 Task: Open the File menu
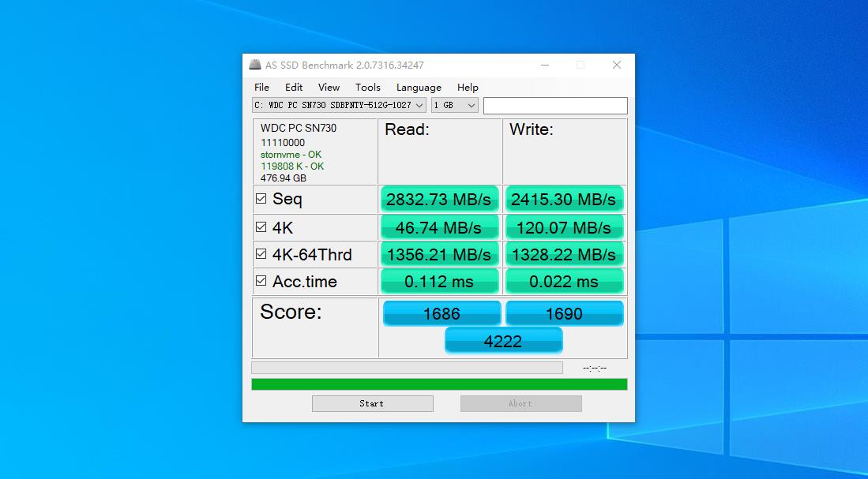point(261,88)
